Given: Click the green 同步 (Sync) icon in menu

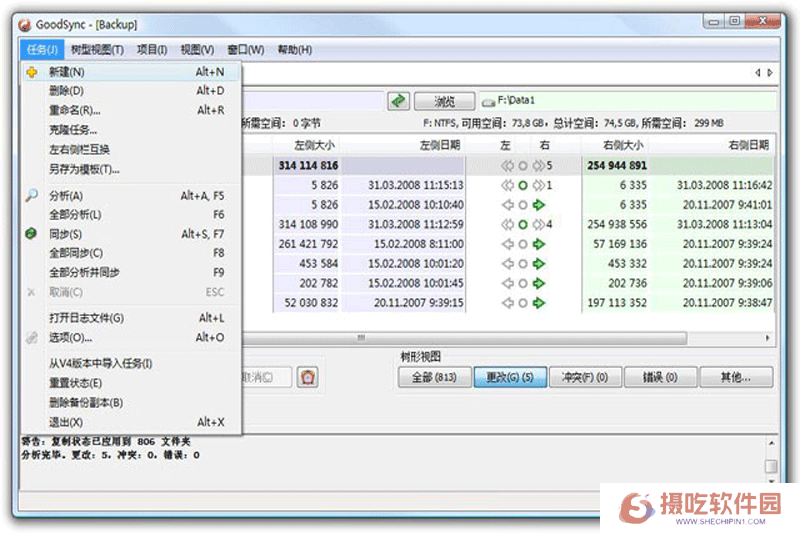Looking at the screenshot, I should pos(31,234).
